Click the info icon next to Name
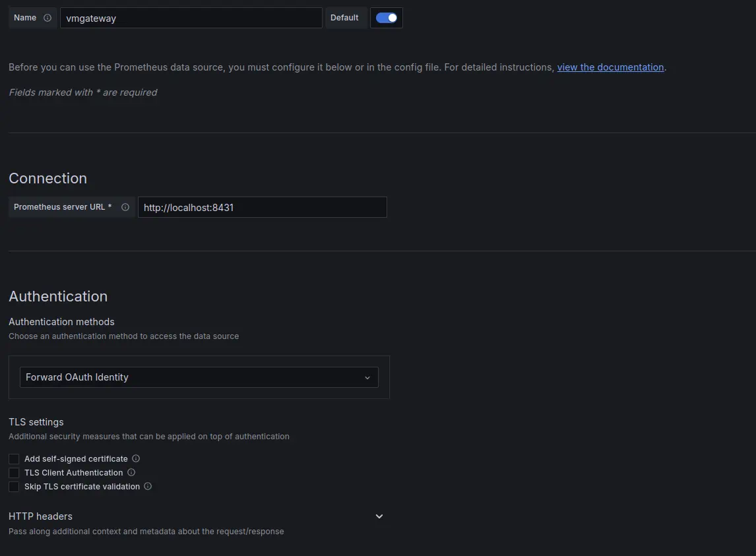The width and height of the screenshot is (756, 556). (47, 18)
